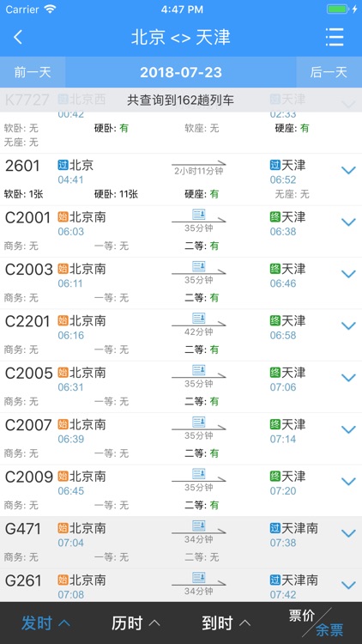Open date picker on 2018-07-23
Screen dimensions: 362x644
point(181,72)
